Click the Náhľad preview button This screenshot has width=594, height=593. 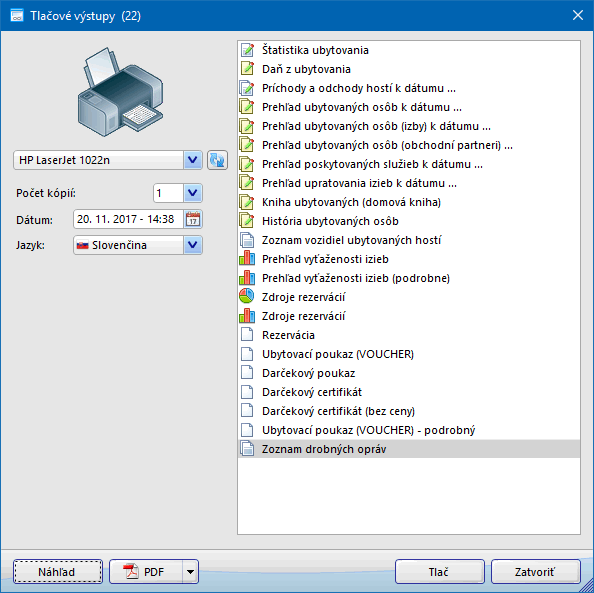click(x=58, y=571)
